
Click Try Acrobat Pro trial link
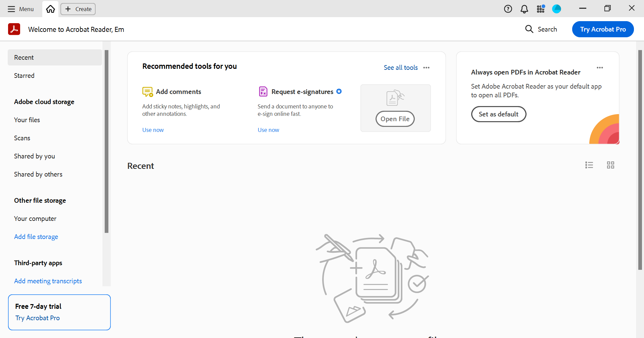pos(38,318)
